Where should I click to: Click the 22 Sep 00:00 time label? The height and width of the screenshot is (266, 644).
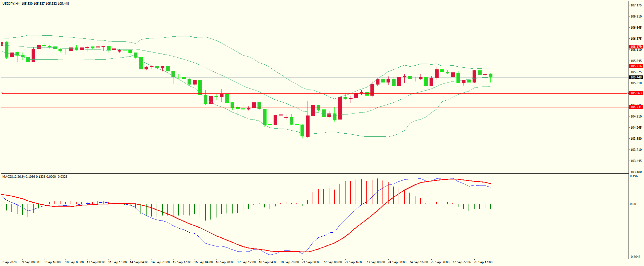(x=332, y=262)
